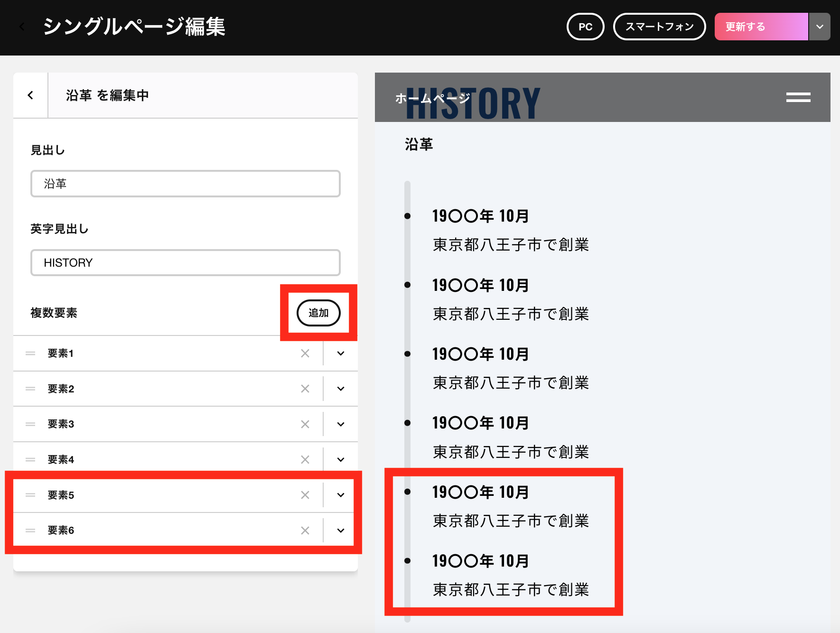Screen dimensions: 840x633
Task: Open the 要素3 chevron
Action: 341,424
